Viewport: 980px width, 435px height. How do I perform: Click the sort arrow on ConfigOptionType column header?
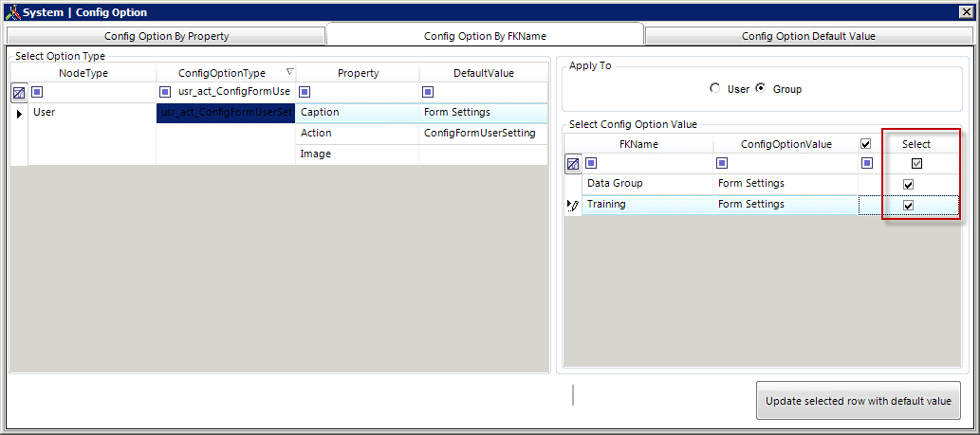click(x=289, y=73)
